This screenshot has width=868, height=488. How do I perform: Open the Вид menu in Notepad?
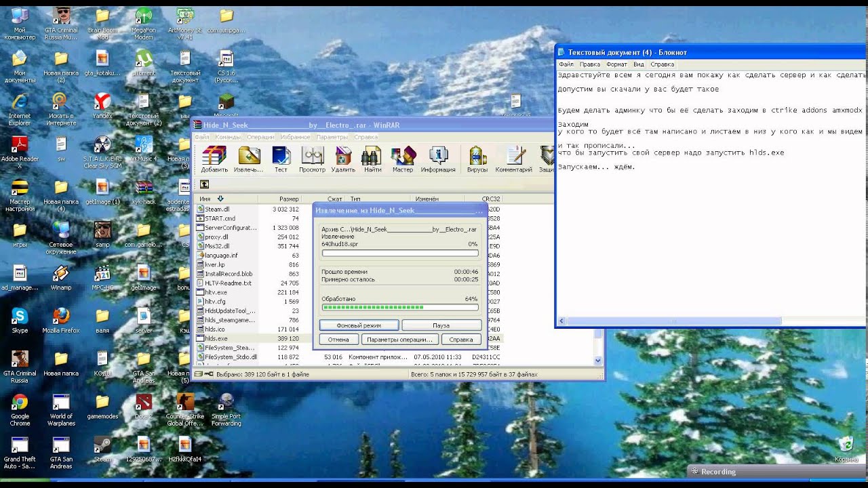639,64
